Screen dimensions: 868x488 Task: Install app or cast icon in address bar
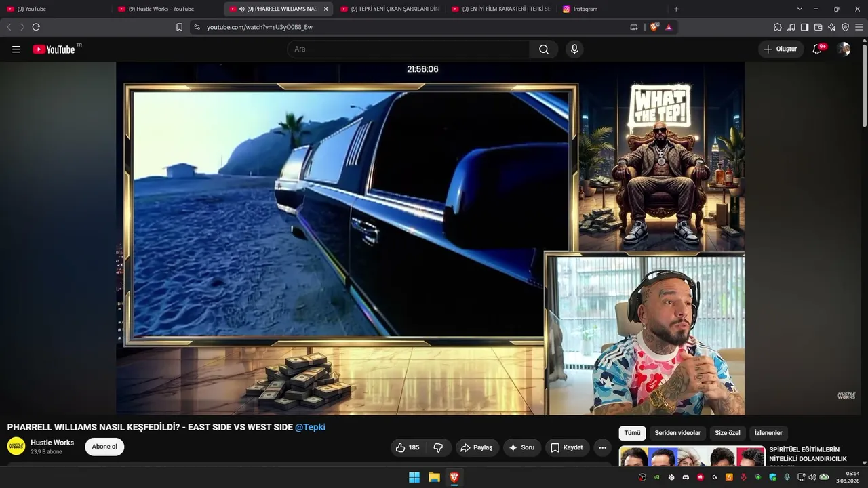[634, 27]
